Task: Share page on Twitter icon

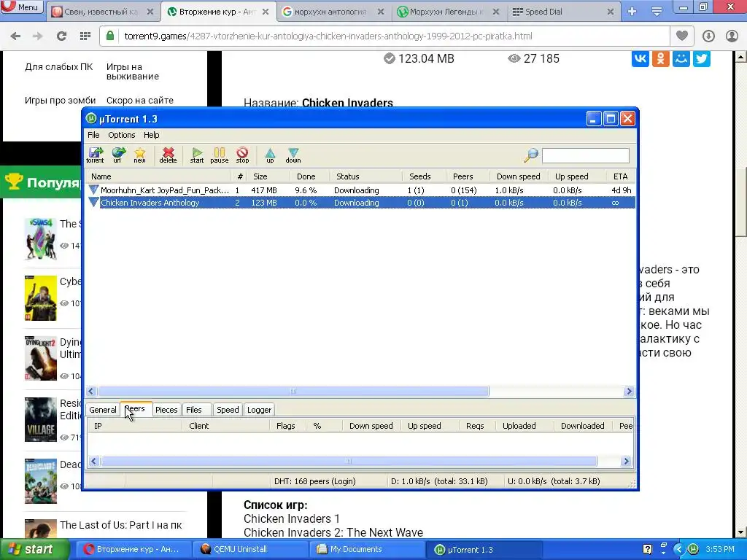Action: [x=702, y=58]
